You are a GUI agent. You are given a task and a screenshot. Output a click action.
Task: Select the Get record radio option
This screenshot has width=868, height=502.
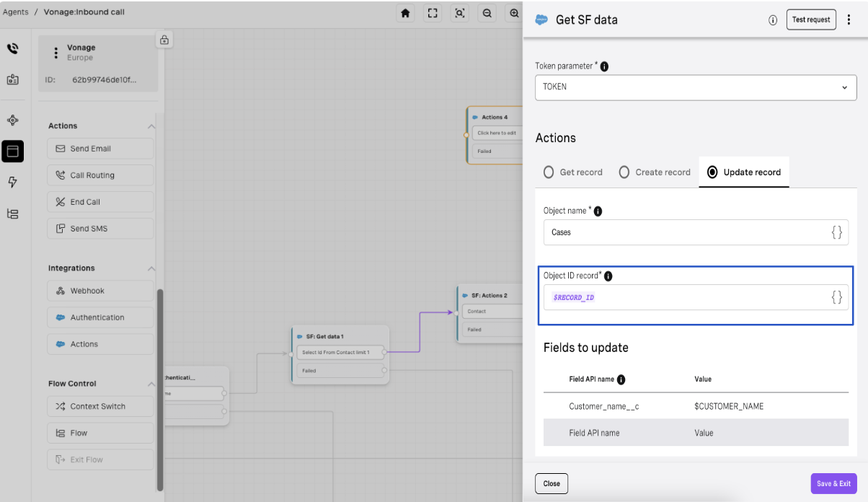[549, 172]
